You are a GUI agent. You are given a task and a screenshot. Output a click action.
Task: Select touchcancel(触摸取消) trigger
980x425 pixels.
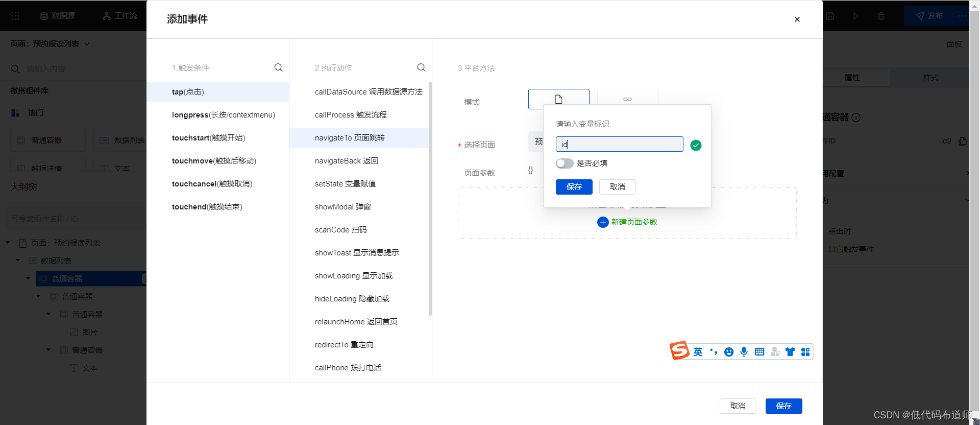point(218,184)
